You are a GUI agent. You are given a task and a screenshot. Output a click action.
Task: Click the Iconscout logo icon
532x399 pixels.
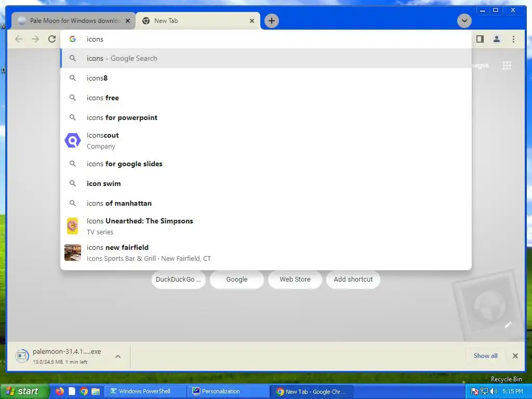pyautogui.click(x=73, y=140)
